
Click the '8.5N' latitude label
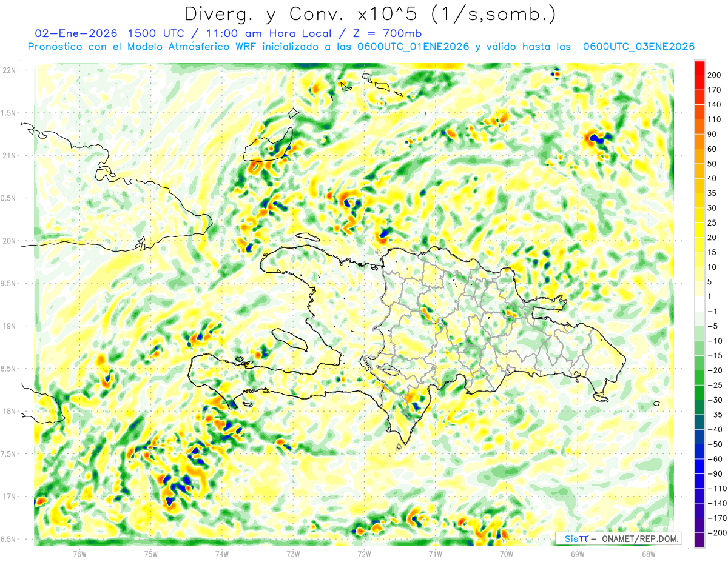pyautogui.click(x=9, y=369)
